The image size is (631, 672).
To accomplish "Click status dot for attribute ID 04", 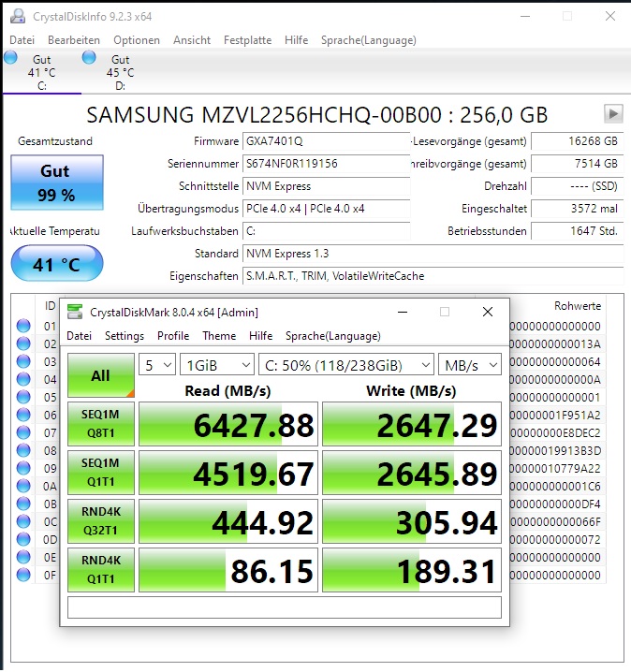I will pyautogui.click(x=23, y=379).
